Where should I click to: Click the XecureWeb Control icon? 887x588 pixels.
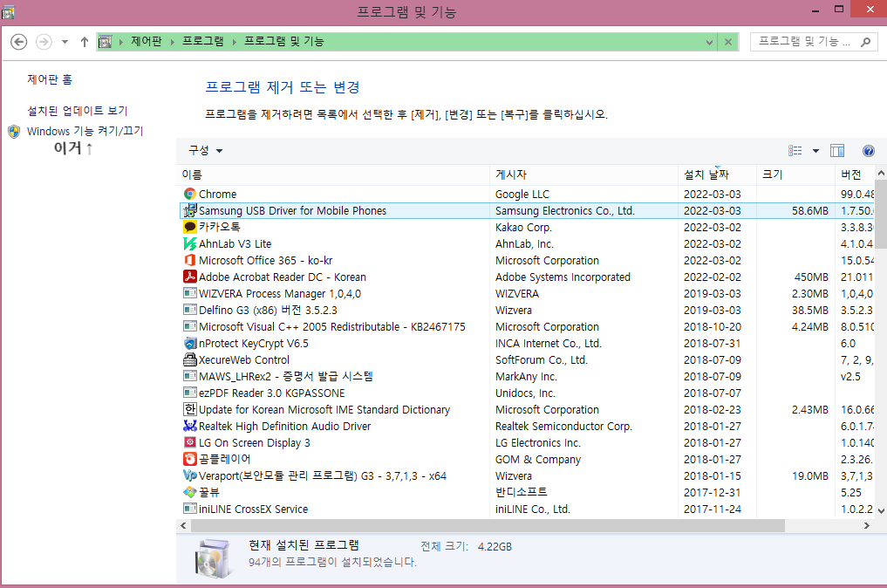click(190, 359)
